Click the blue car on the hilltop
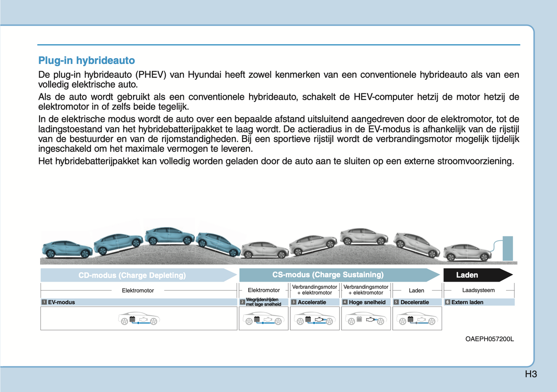Image resolution: width=557 pixels, height=392 pixels. click(x=170, y=236)
